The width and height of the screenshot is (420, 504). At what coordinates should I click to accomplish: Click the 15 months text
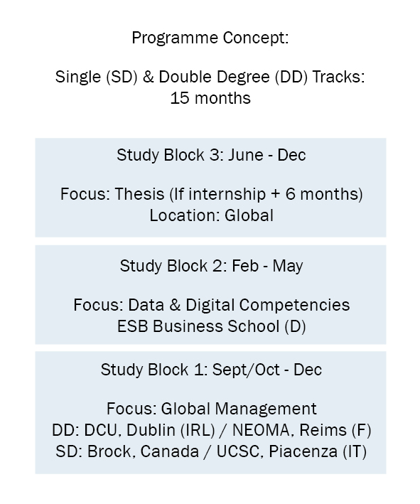[x=210, y=98]
